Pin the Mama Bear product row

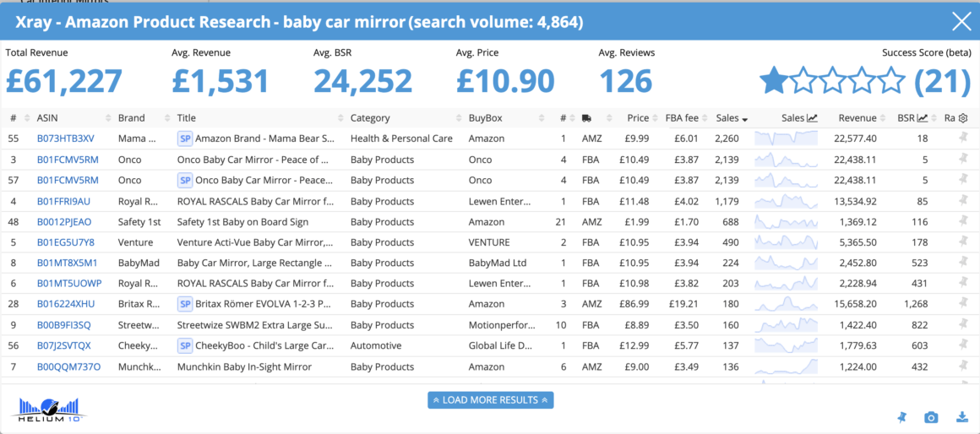pyautogui.click(x=963, y=138)
